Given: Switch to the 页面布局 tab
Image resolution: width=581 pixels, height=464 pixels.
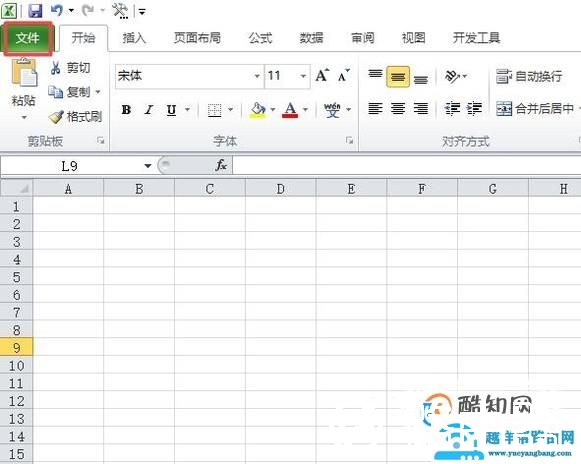Looking at the screenshot, I should point(197,38).
